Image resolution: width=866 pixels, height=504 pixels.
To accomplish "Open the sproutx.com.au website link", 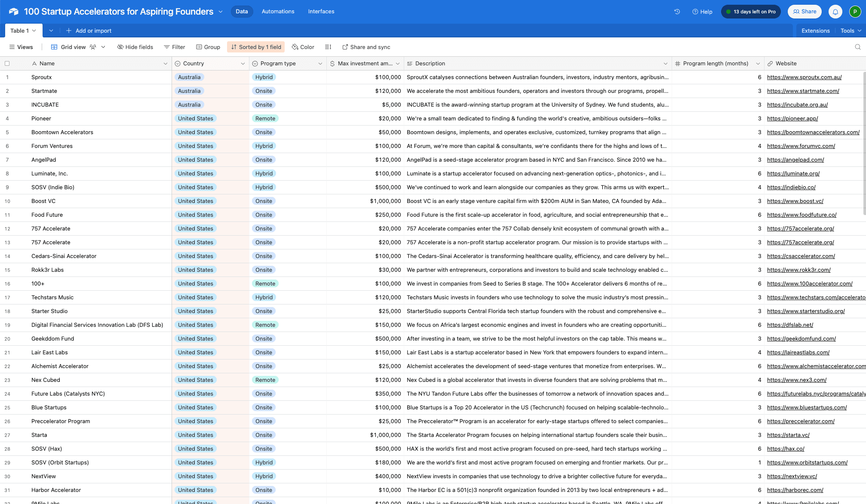I will pyautogui.click(x=804, y=77).
